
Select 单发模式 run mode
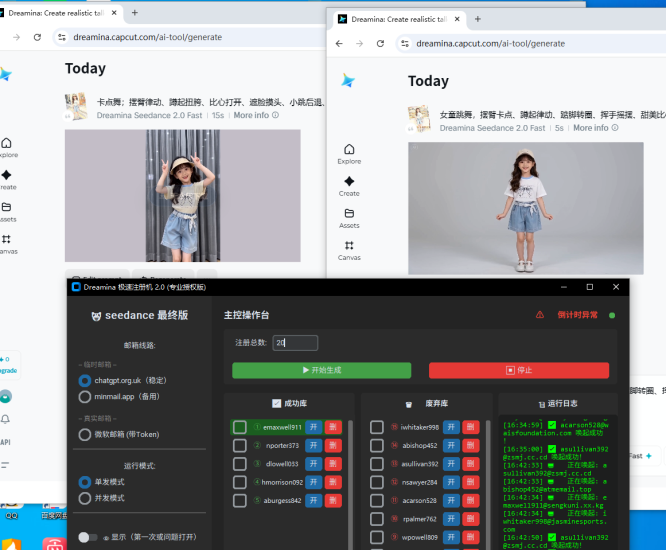tap(85, 482)
